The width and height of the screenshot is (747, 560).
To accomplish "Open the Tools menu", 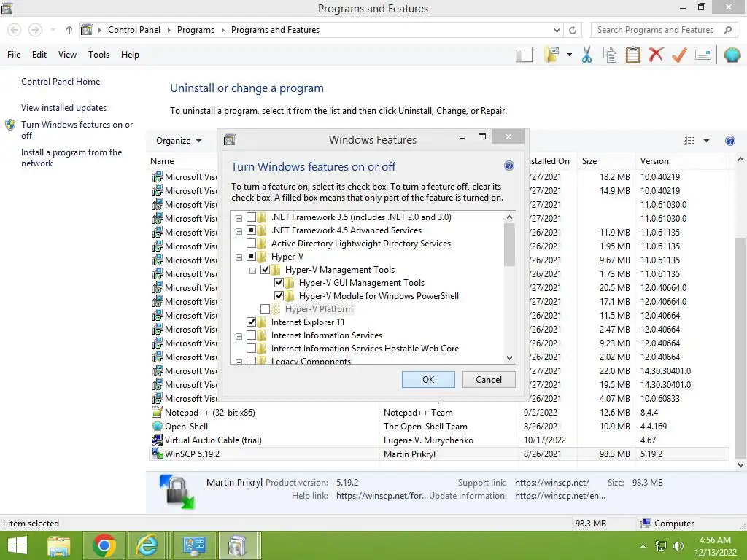I will tap(98, 54).
